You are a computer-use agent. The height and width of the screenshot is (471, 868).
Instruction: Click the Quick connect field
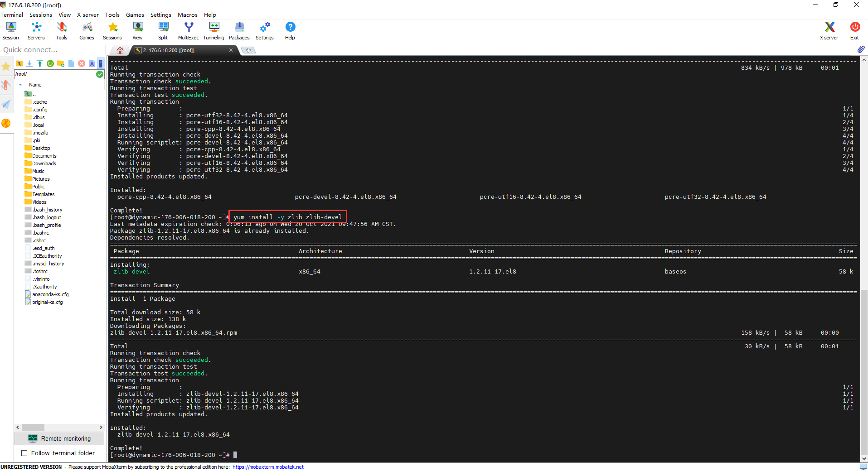(x=53, y=50)
